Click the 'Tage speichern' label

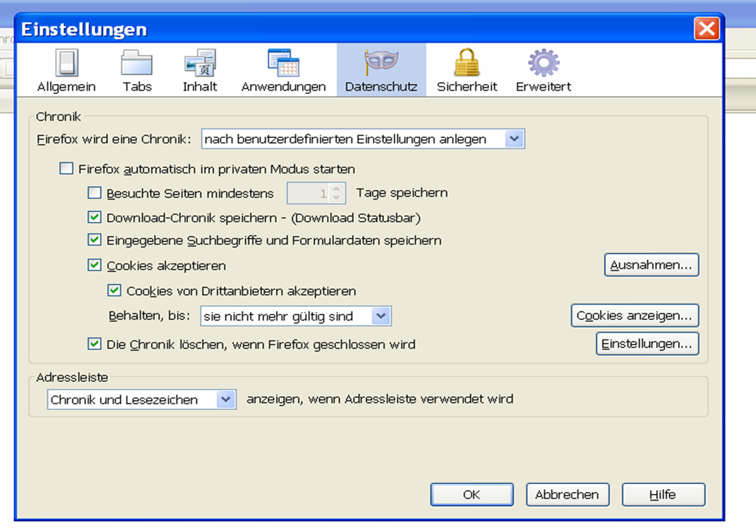pos(402,193)
